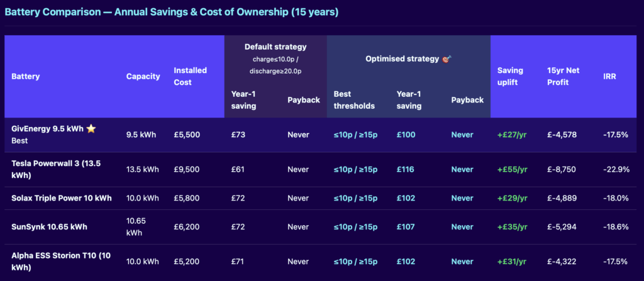Select the -22.9% IRR value
This screenshot has width=644, height=281.
tap(615, 169)
